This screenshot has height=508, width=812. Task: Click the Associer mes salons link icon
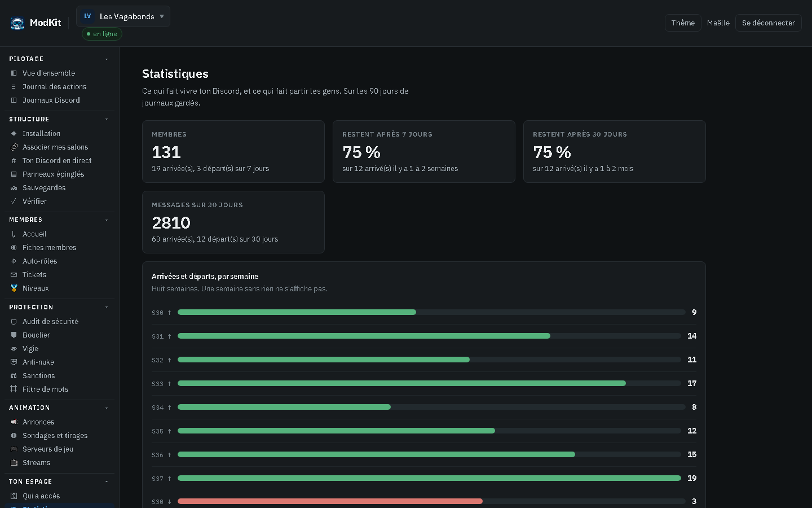click(14, 147)
